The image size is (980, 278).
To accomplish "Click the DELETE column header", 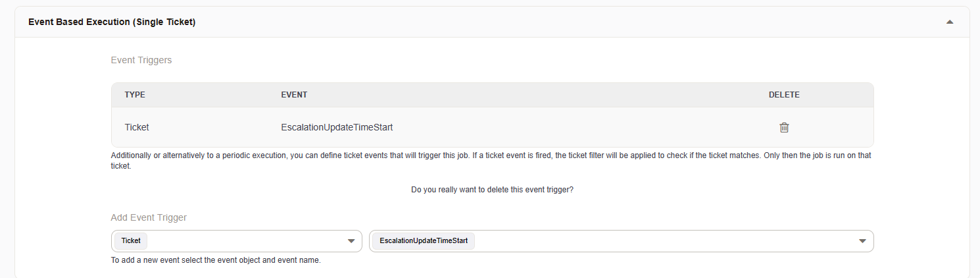I will point(784,95).
